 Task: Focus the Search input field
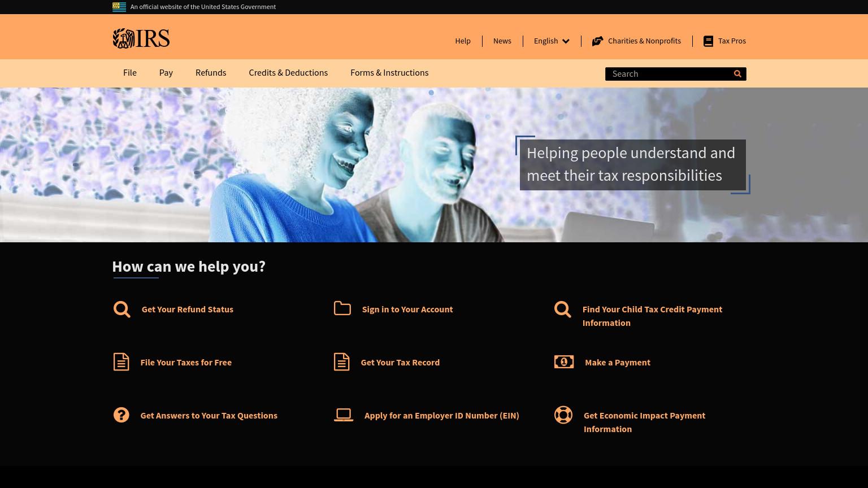click(669, 74)
